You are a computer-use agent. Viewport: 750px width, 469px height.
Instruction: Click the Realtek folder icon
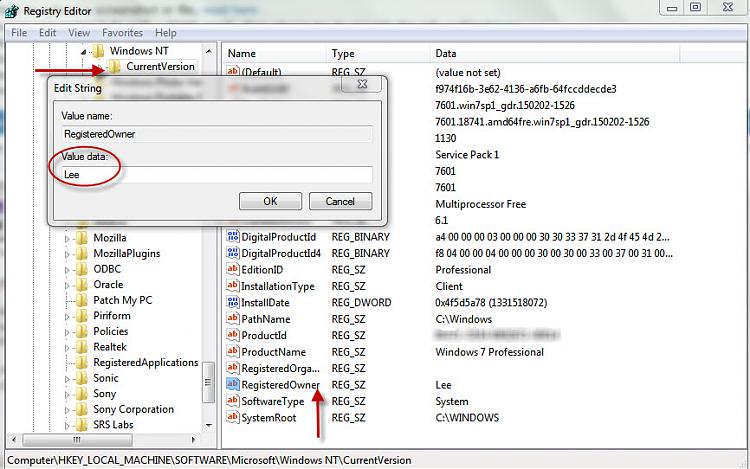click(x=82, y=347)
